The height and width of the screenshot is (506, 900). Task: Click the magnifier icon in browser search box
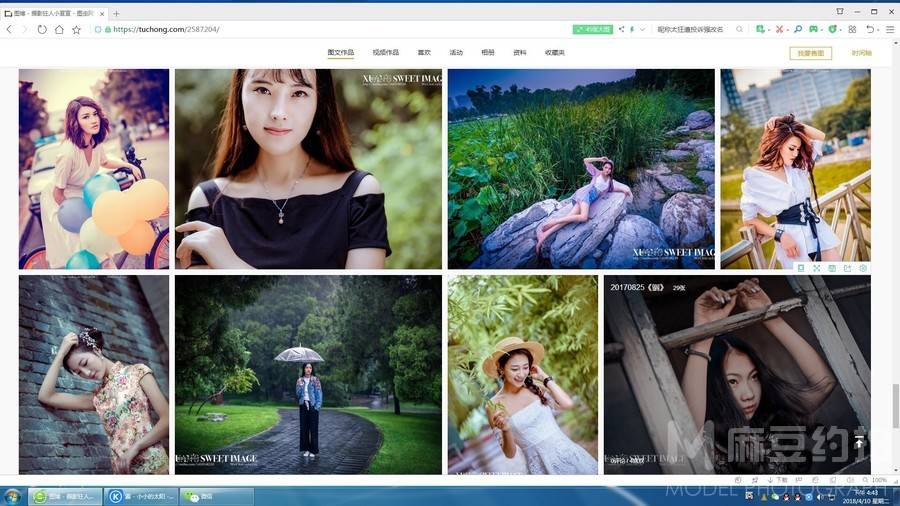(739, 29)
